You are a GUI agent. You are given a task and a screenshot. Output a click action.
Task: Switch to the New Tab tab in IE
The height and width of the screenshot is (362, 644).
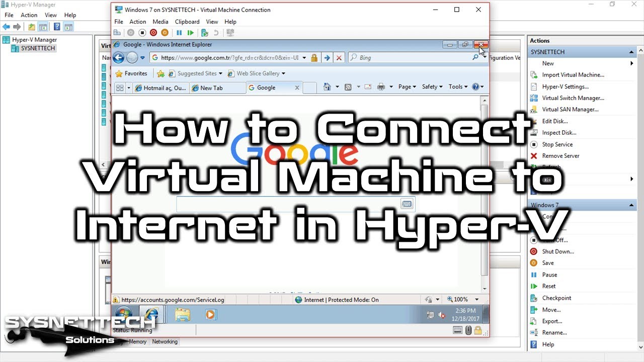[217, 87]
